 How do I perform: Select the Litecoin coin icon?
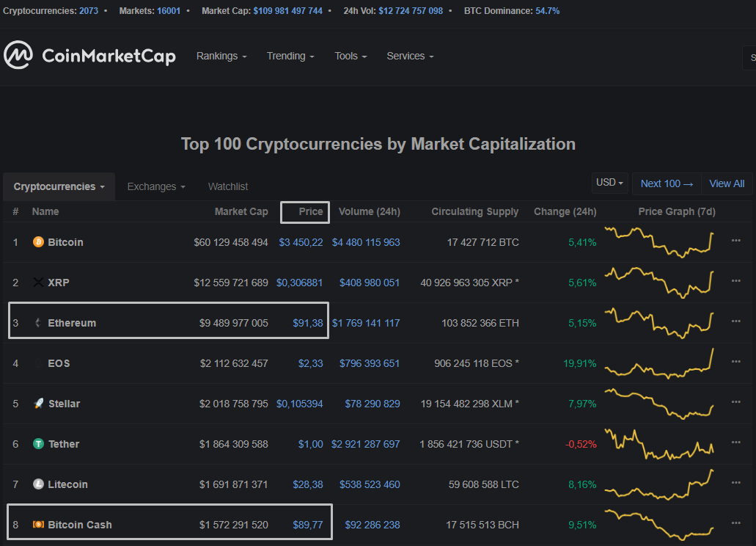[38, 484]
